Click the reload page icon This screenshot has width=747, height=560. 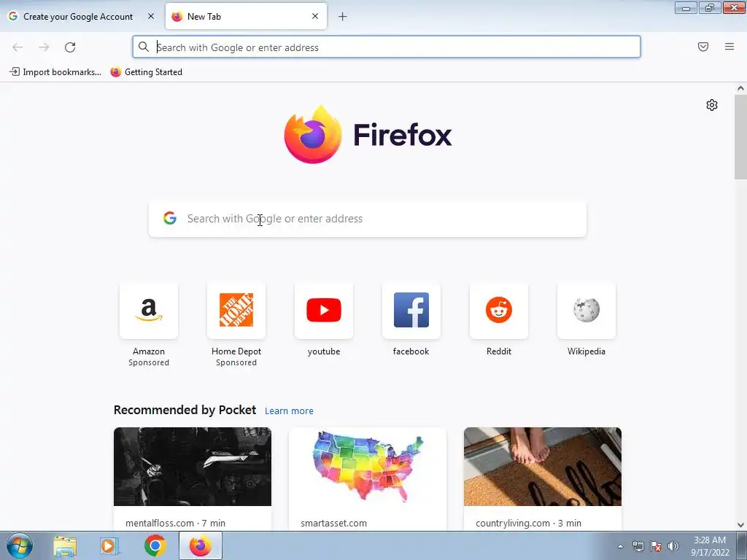pos(70,47)
